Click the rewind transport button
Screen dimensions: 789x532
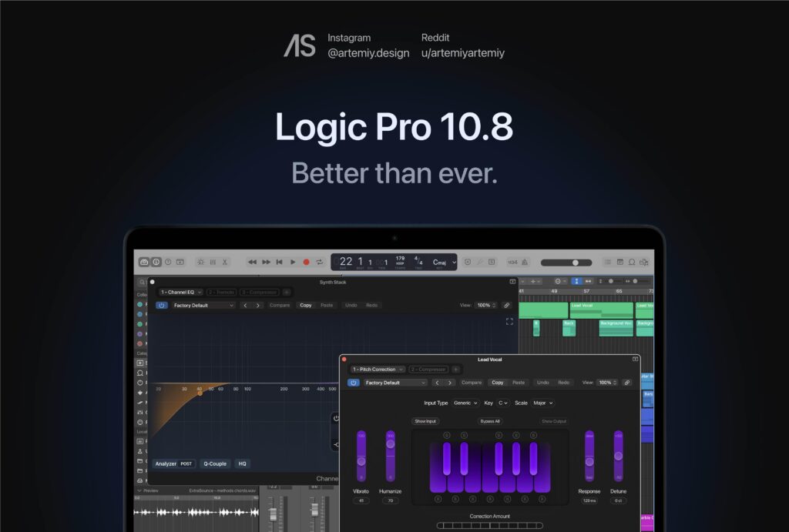coord(252,262)
